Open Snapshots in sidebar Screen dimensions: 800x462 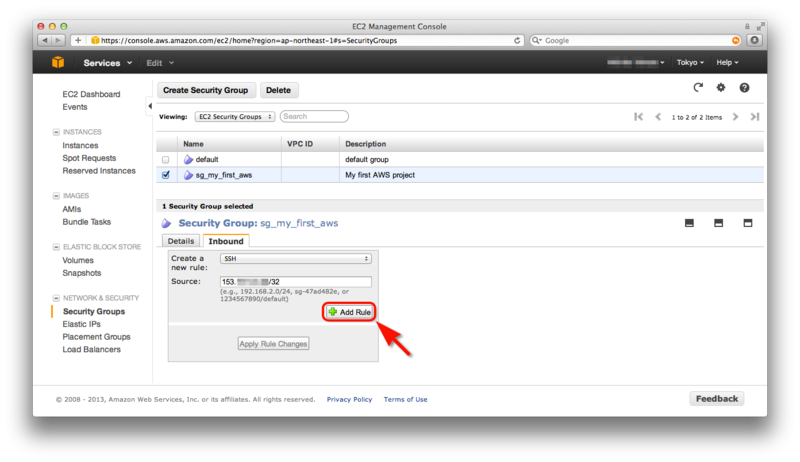point(82,273)
